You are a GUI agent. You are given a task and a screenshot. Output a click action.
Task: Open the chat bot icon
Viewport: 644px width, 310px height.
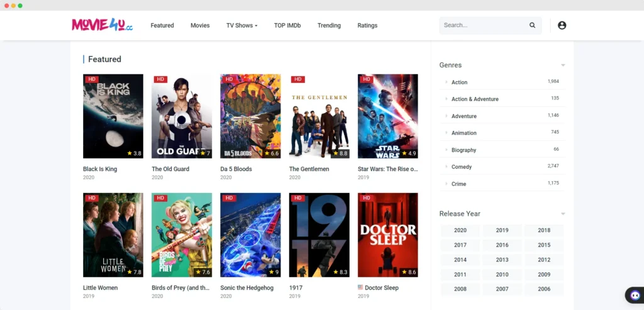click(x=635, y=295)
